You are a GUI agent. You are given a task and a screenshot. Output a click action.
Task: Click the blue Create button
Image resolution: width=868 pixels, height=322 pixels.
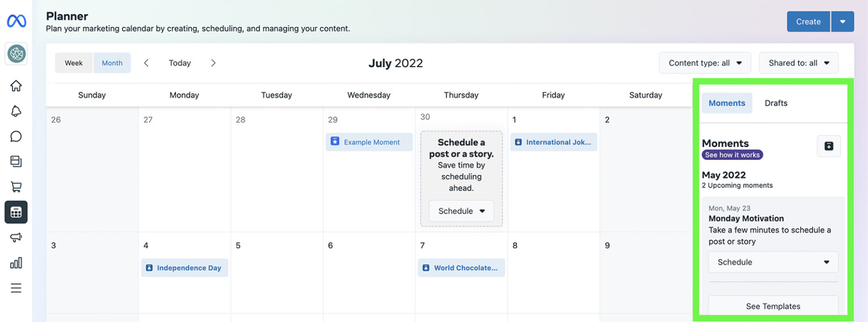coord(808,21)
